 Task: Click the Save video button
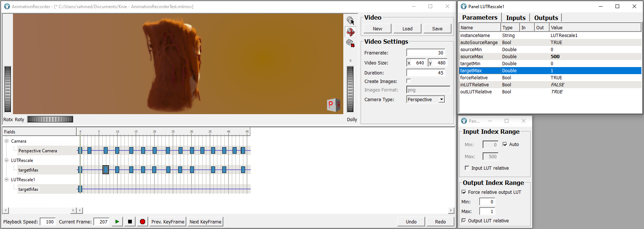(437, 29)
